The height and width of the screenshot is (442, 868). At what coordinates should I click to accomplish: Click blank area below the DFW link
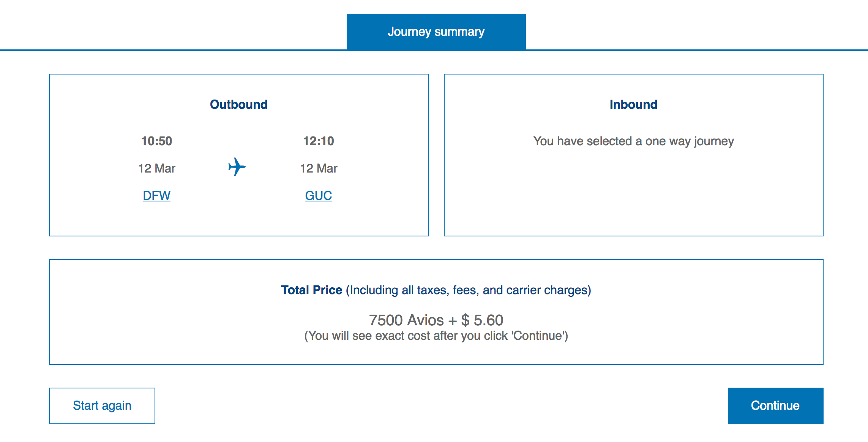coord(156,220)
